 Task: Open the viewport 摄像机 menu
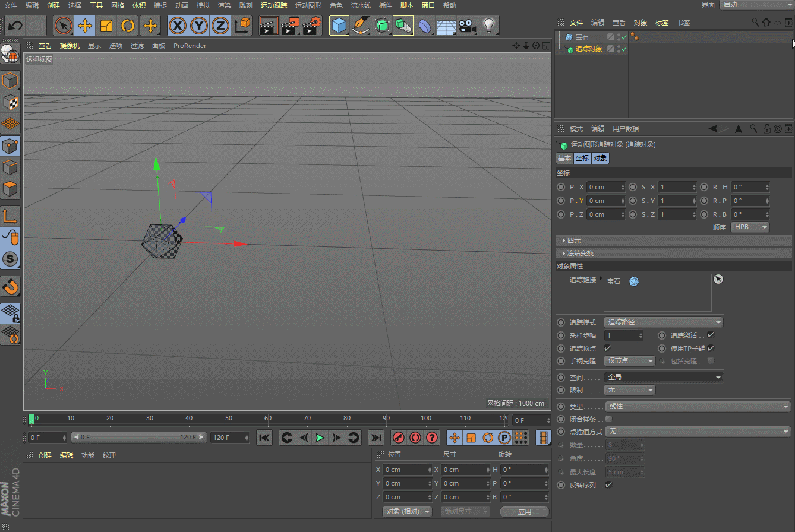70,46
